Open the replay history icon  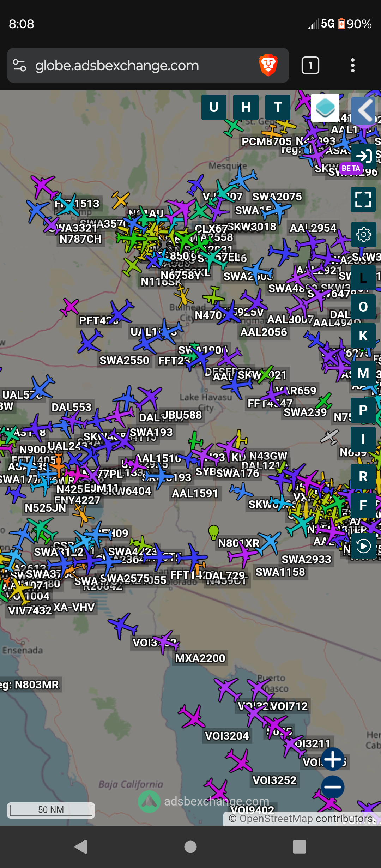[x=363, y=546]
